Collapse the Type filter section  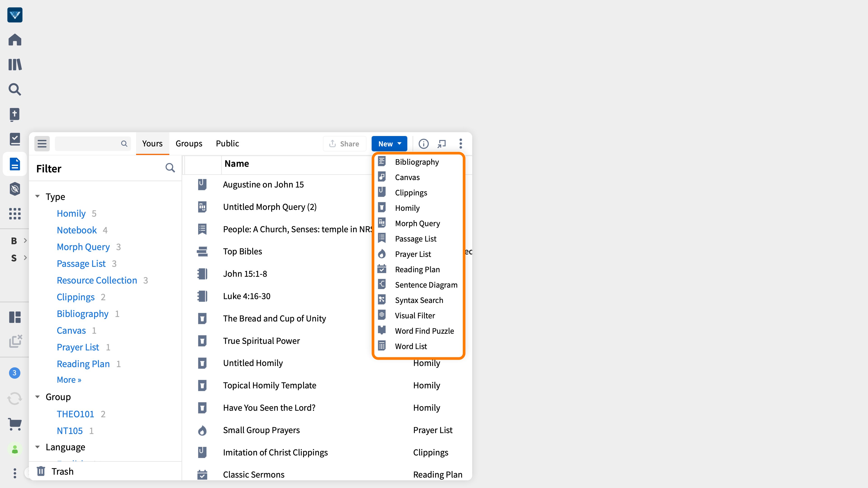(38, 196)
